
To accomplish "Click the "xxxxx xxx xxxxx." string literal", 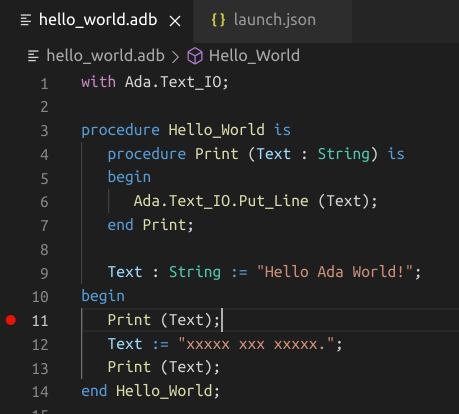I will (x=256, y=344).
